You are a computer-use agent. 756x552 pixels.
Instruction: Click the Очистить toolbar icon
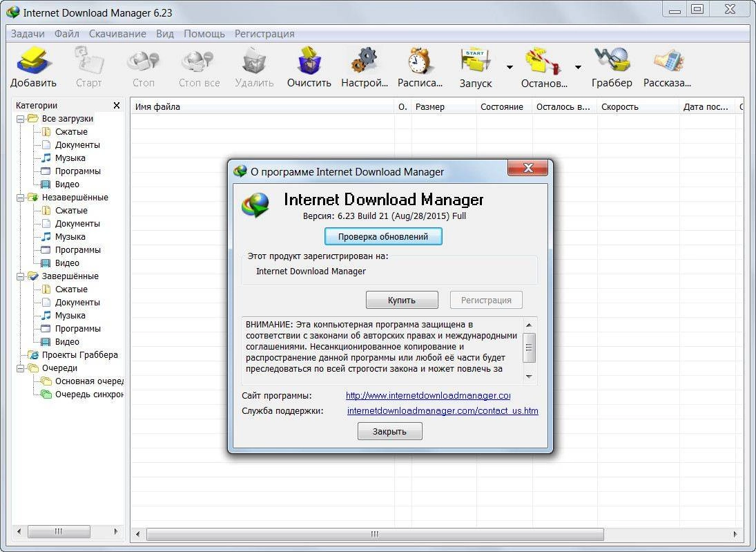pos(309,60)
